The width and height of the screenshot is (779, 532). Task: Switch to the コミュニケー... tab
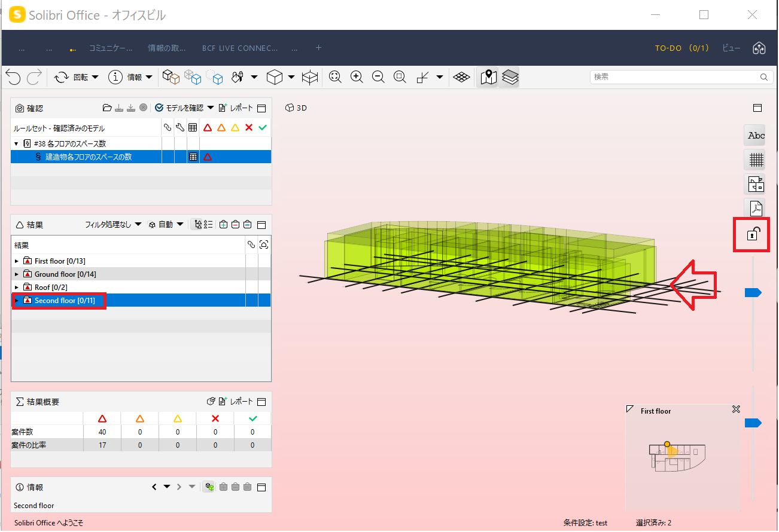111,48
